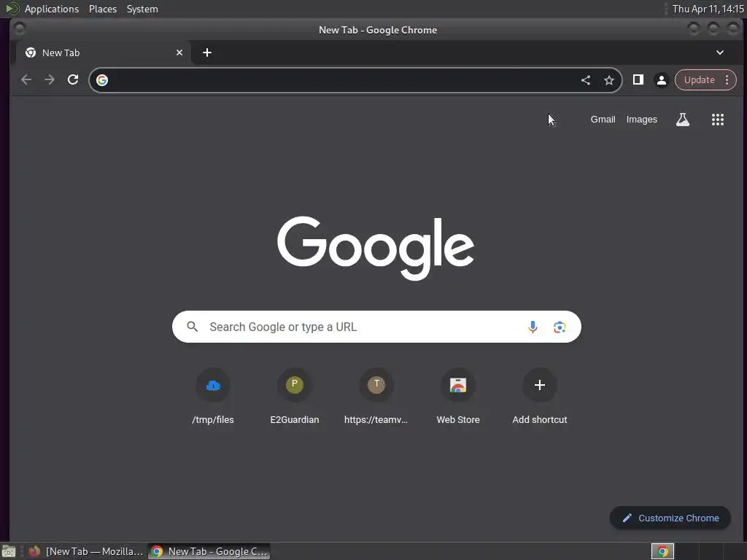This screenshot has width=747, height=560.
Task: Open the Web Store shortcut
Action: (458, 397)
